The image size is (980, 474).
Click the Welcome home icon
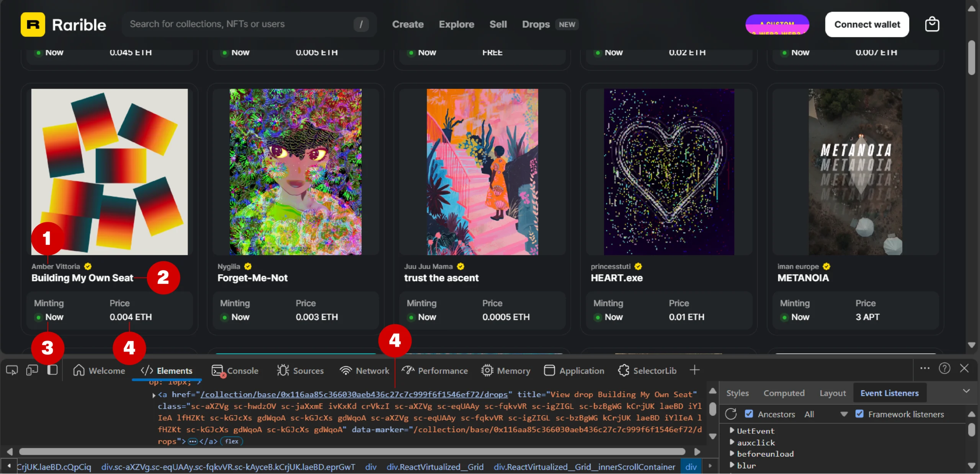79,370
